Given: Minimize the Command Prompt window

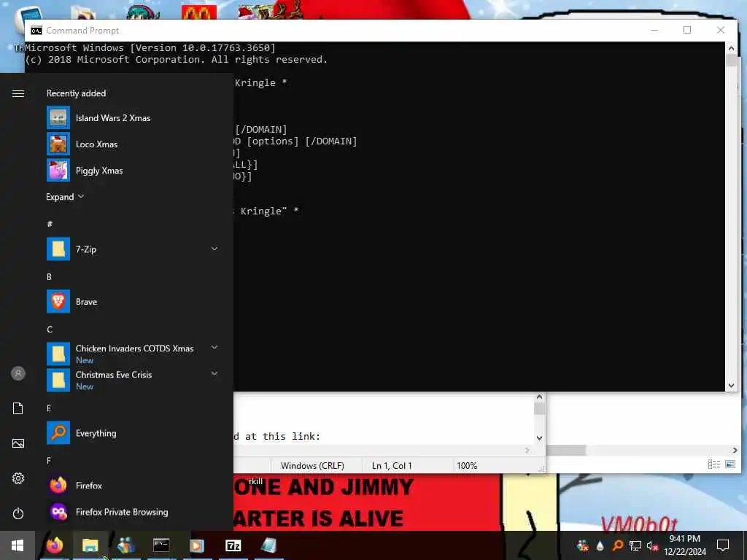Looking at the screenshot, I should [654, 30].
